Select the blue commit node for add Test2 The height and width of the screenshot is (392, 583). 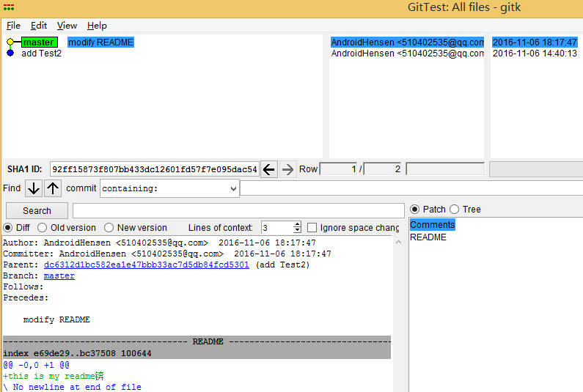[x=10, y=53]
